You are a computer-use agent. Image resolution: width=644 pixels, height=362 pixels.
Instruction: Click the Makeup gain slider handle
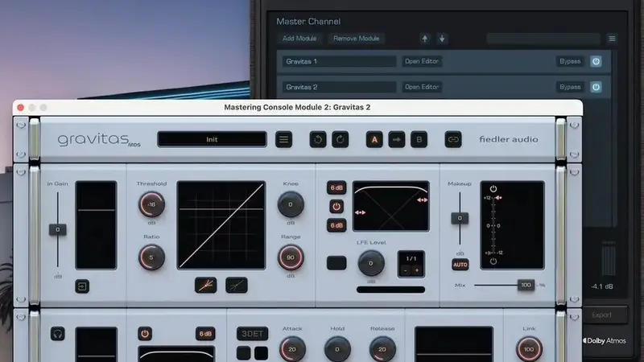pyautogui.click(x=460, y=218)
